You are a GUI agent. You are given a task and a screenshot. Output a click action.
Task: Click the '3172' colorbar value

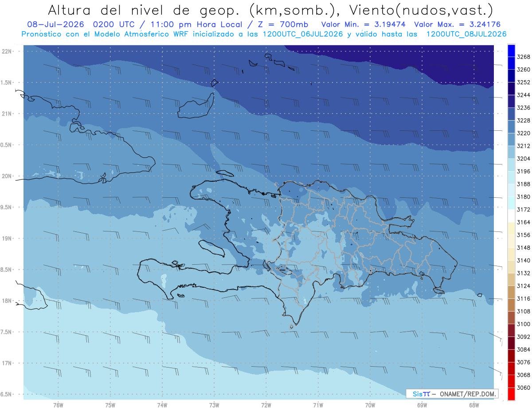coord(523,209)
